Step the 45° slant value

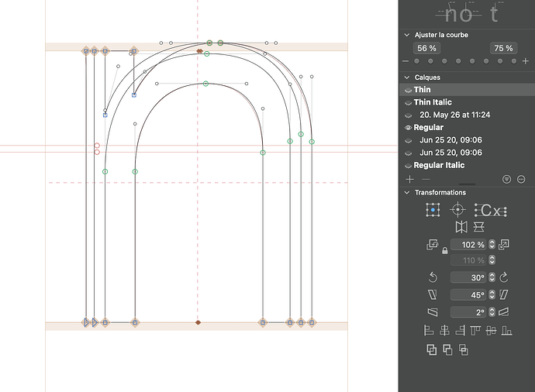coord(492,294)
